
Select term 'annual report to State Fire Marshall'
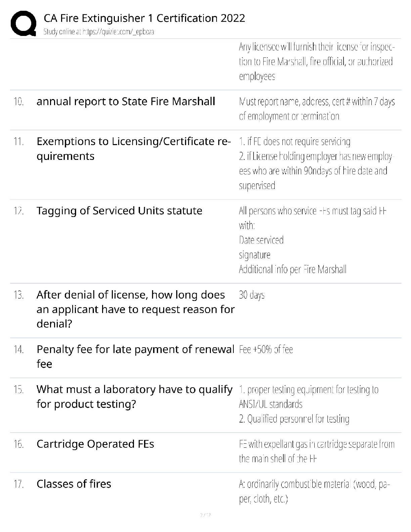pos(126,101)
